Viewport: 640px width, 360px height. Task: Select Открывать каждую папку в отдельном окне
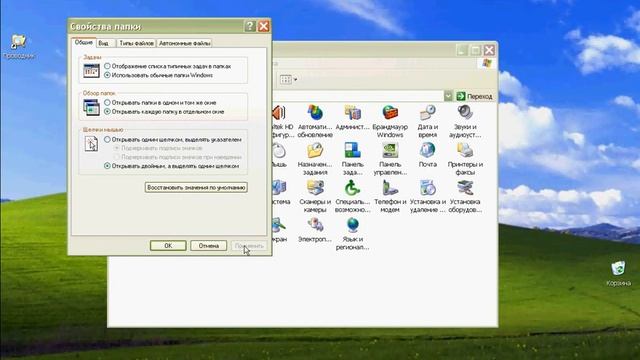[164, 111]
